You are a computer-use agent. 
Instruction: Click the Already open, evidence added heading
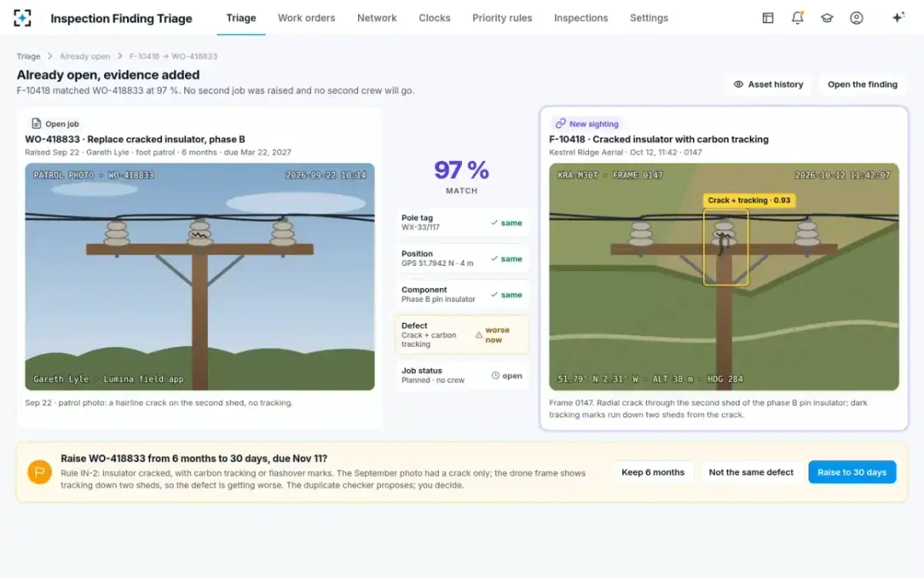(x=109, y=75)
